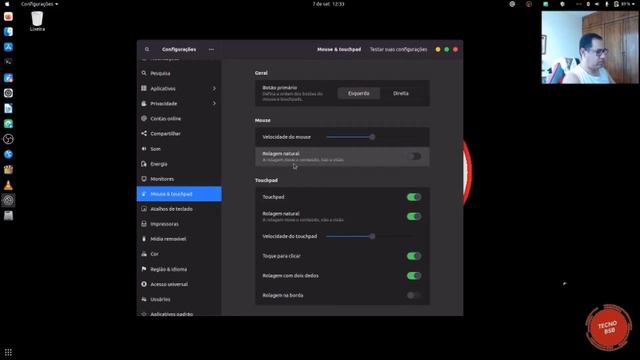
Task: Open the Settings gear icon in dock
Action: click(8, 200)
